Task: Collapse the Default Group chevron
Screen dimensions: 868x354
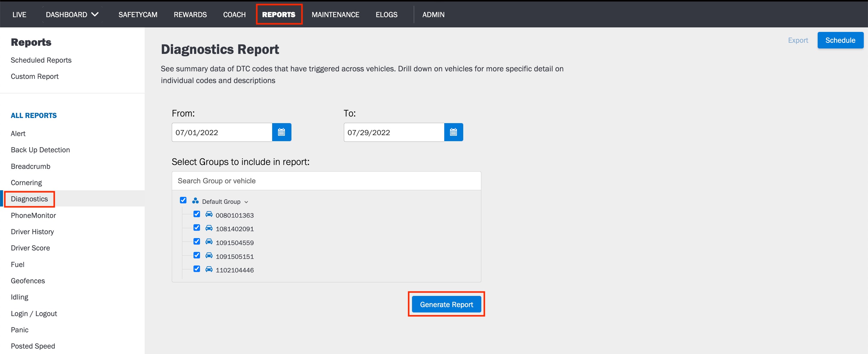Action: [x=246, y=202]
